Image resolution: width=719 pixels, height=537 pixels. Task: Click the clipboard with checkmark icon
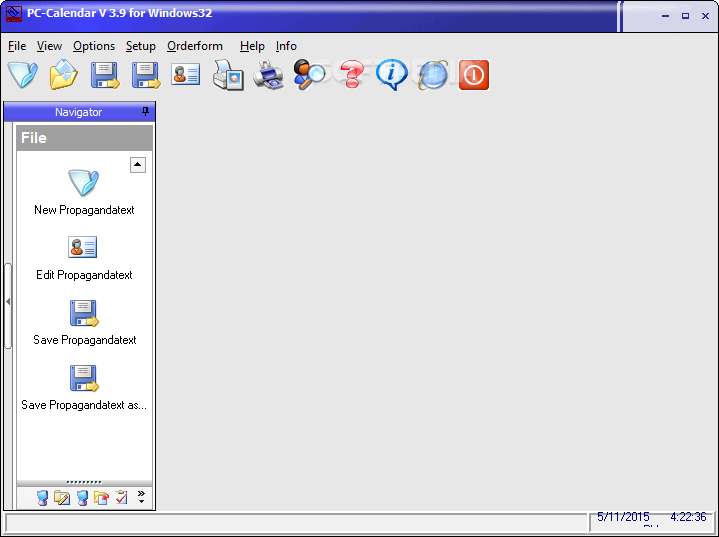(x=121, y=497)
